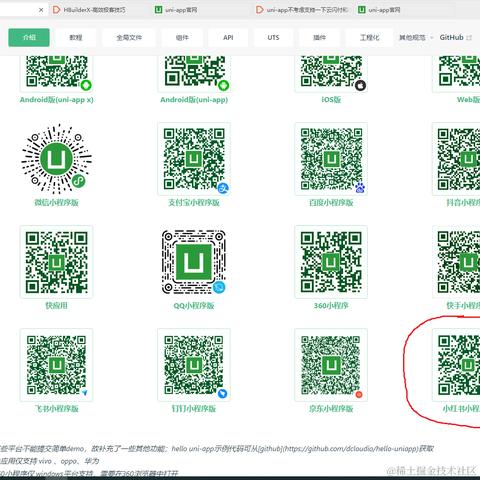Click the QQ小程序版 QR code
480x480 pixels.
coord(194,262)
